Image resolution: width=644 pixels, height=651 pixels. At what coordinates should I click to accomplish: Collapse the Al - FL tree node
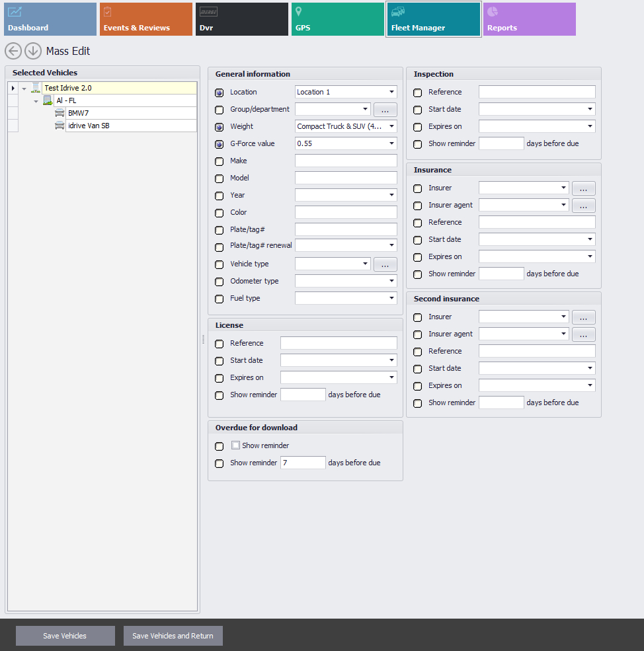[x=36, y=101]
